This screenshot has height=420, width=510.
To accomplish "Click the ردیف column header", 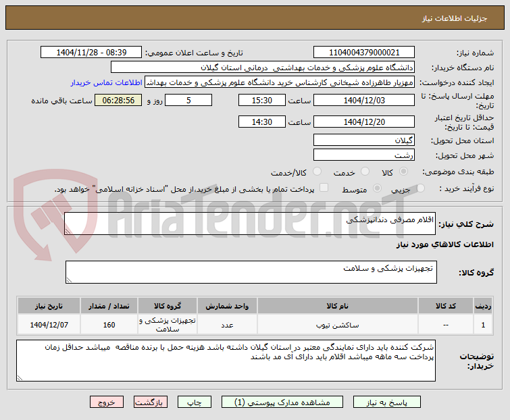I will (x=483, y=306).
